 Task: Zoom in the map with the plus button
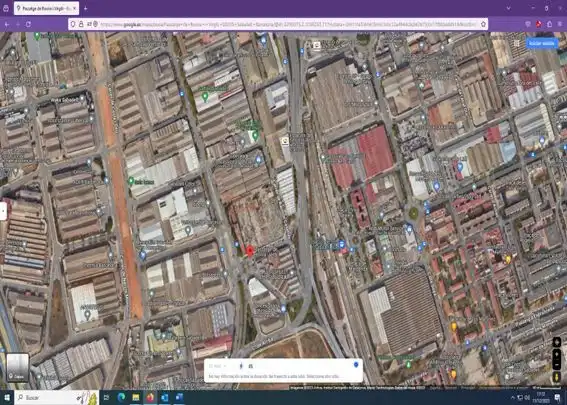[557, 355]
